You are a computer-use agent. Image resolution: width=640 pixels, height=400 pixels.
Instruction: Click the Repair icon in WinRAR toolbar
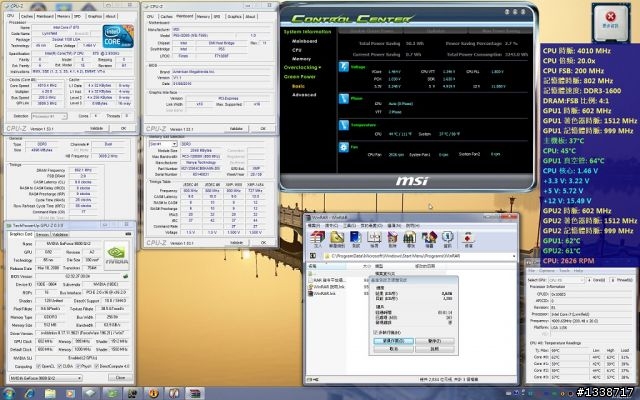point(469,238)
